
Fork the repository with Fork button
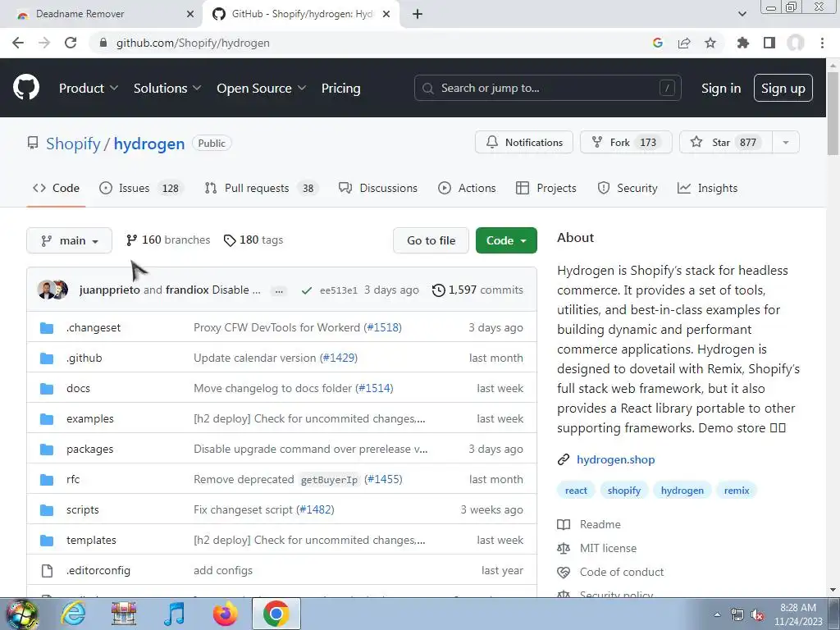coord(626,143)
